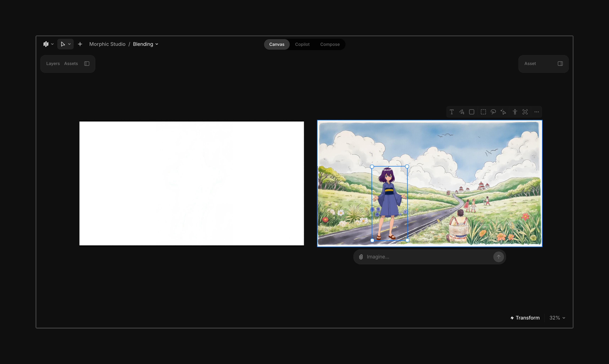Select the rectangle shape tool

(472, 112)
